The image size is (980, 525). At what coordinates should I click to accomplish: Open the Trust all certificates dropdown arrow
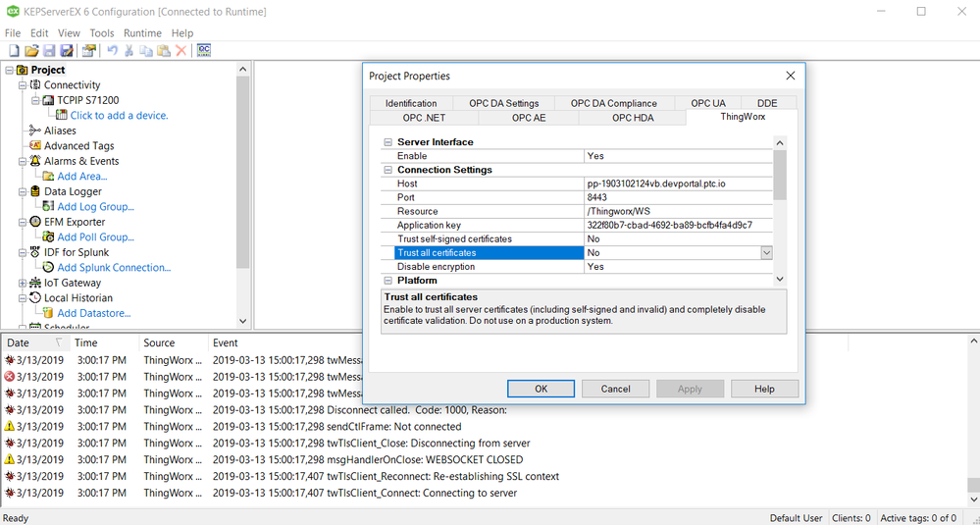pos(766,253)
